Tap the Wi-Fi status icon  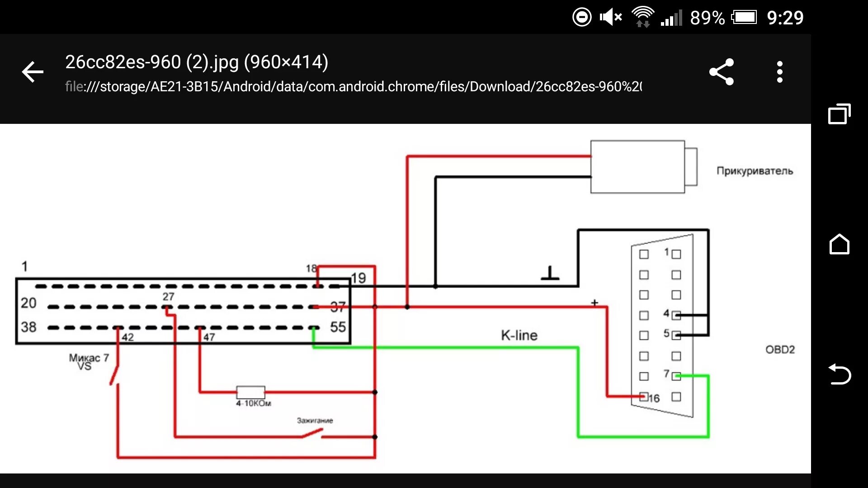point(642,18)
